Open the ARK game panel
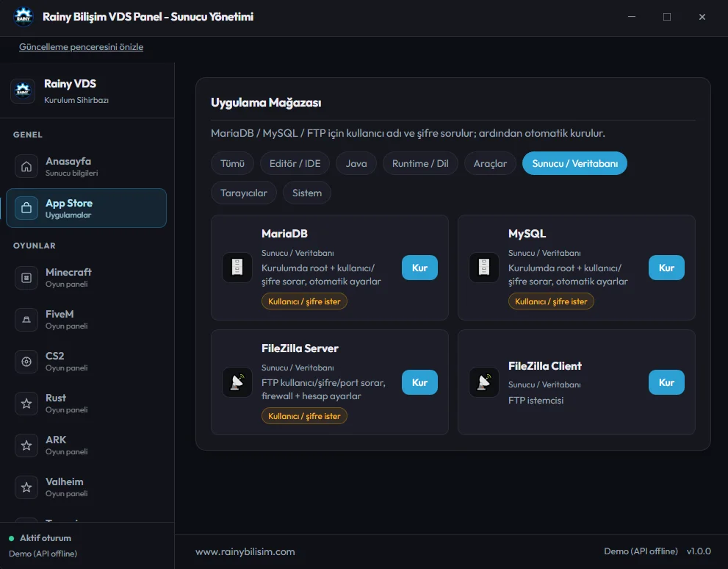The image size is (728, 569). click(87, 445)
